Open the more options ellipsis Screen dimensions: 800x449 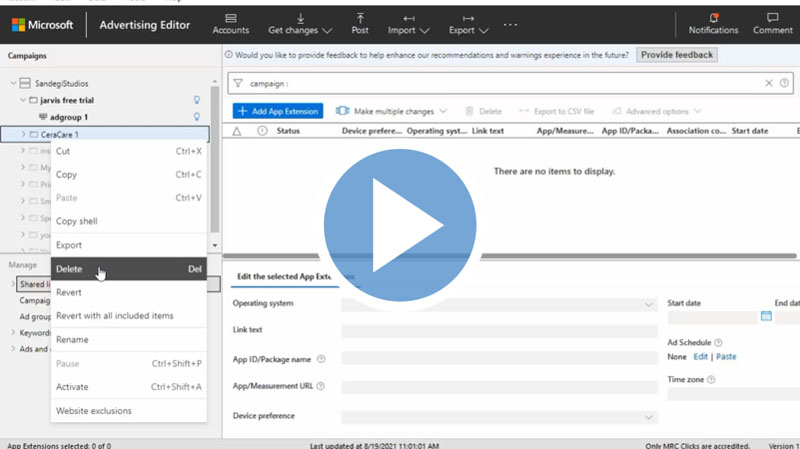tap(510, 24)
